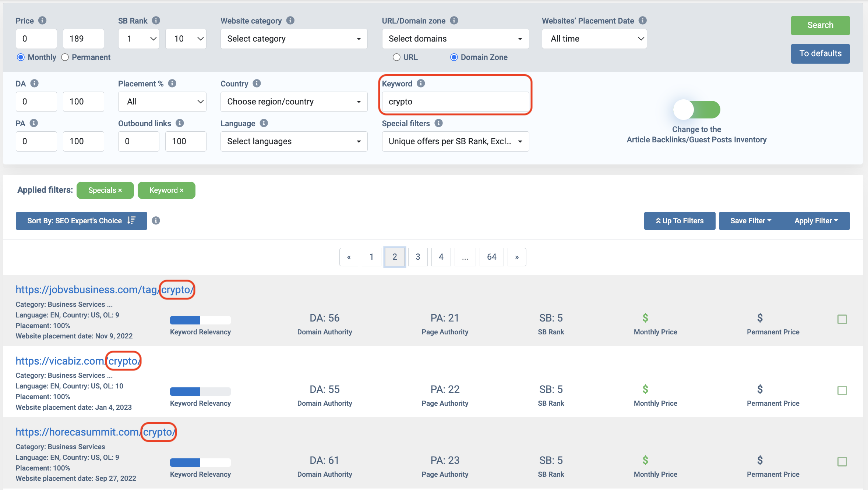
Task: Expand the Special filters dropdown
Action: [454, 141]
